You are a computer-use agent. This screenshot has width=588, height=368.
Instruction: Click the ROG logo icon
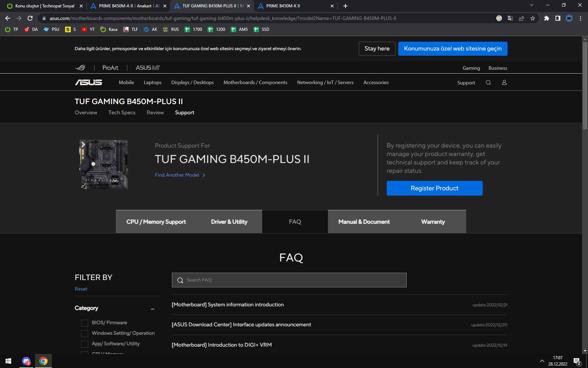point(80,68)
